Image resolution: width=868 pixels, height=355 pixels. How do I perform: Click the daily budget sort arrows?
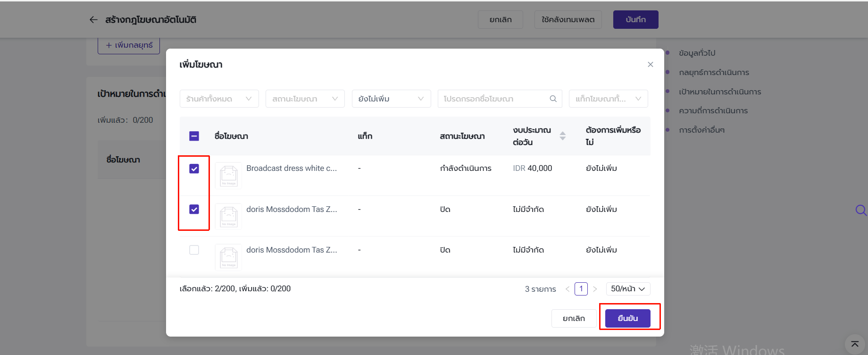[562, 136]
